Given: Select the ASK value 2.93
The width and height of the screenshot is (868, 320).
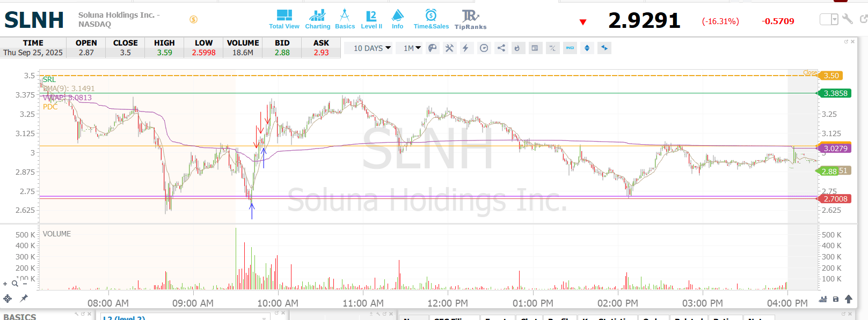Looking at the screenshot, I should 321,53.
